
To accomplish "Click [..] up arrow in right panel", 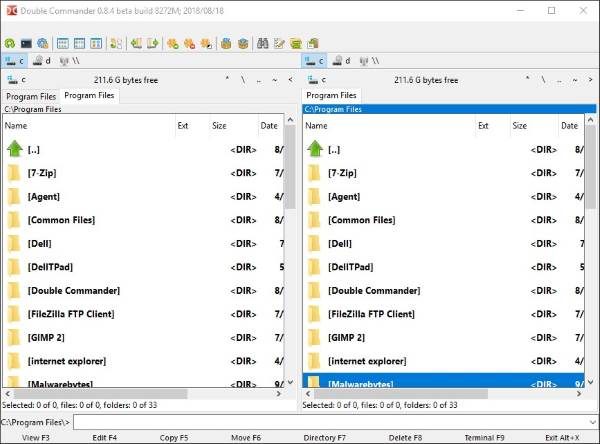I will pos(315,149).
